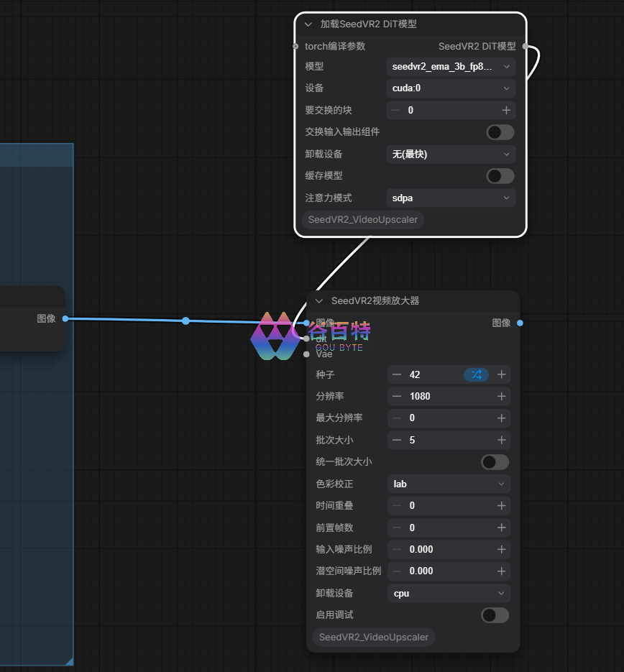624x672 pixels.
Task: Decrease 潜空间噪声比例 value with minus
Action: click(x=397, y=571)
